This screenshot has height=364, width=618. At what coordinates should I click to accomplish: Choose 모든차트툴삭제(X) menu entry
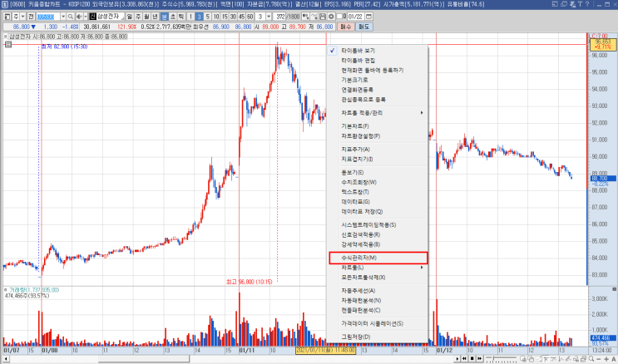[x=378, y=278]
